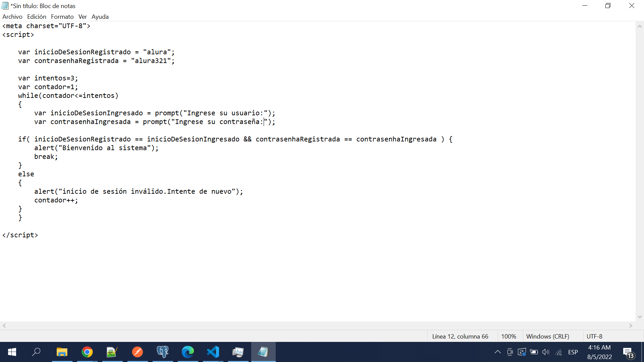Open the volume speaker icon
This screenshot has width=644, height=362.
click(x=546, y=352)
